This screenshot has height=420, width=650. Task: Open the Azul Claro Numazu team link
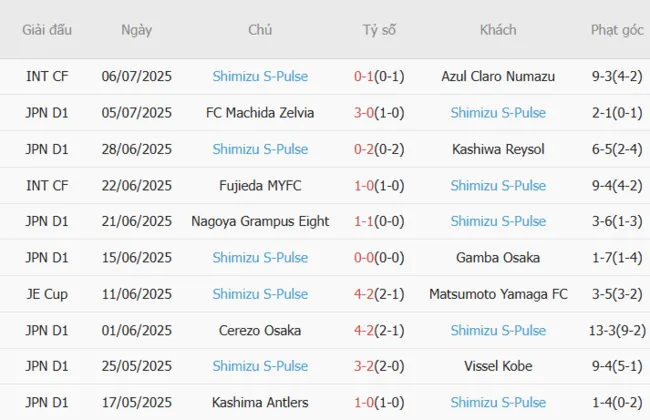(498, 76)
